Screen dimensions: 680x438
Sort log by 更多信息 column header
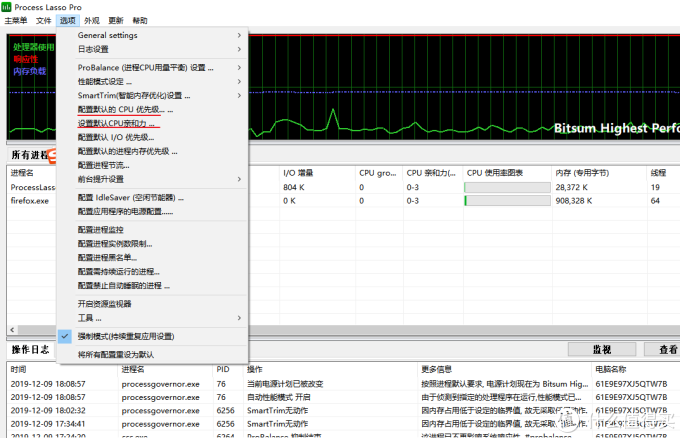pyautogui.click(x=505, y=369)
